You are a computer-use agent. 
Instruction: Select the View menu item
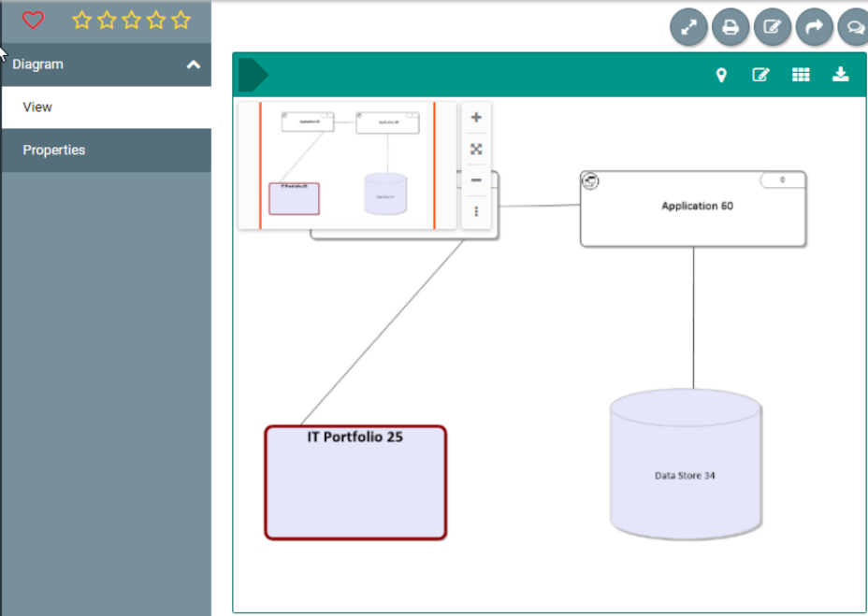point(37,107)
